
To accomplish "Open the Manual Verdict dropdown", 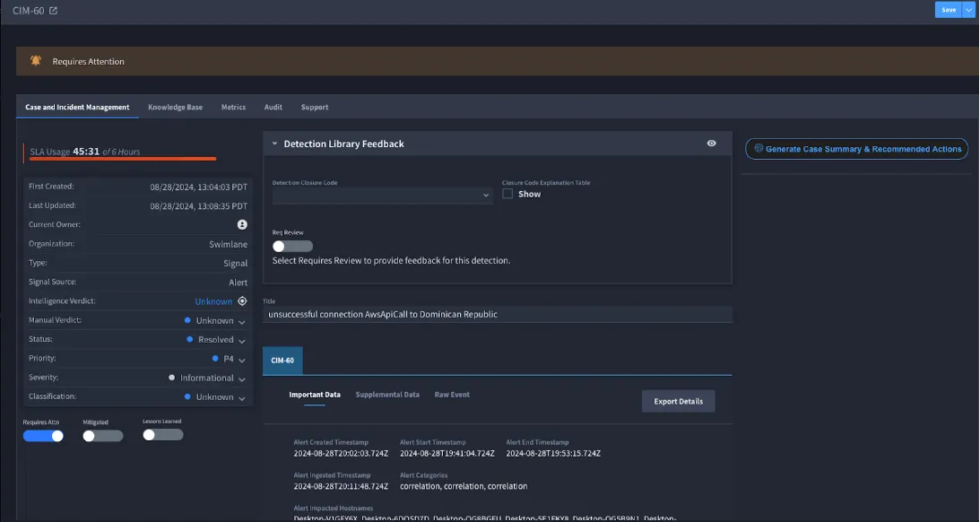I will tap(242, 321).
